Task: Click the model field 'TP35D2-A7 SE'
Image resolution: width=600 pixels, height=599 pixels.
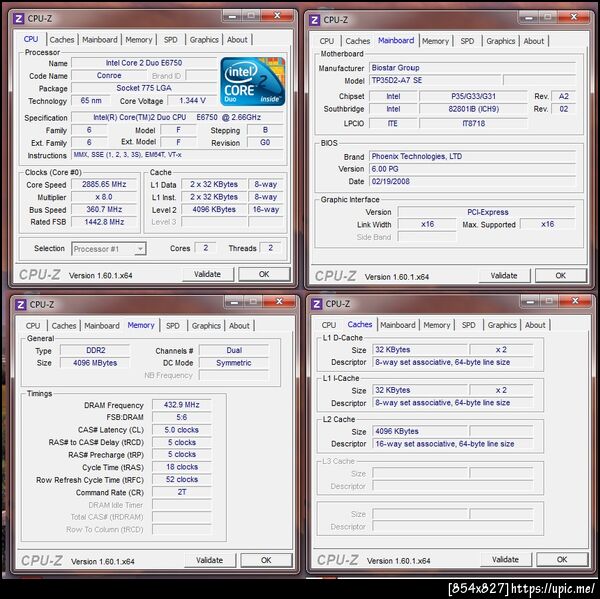Action: coord(435,80)
